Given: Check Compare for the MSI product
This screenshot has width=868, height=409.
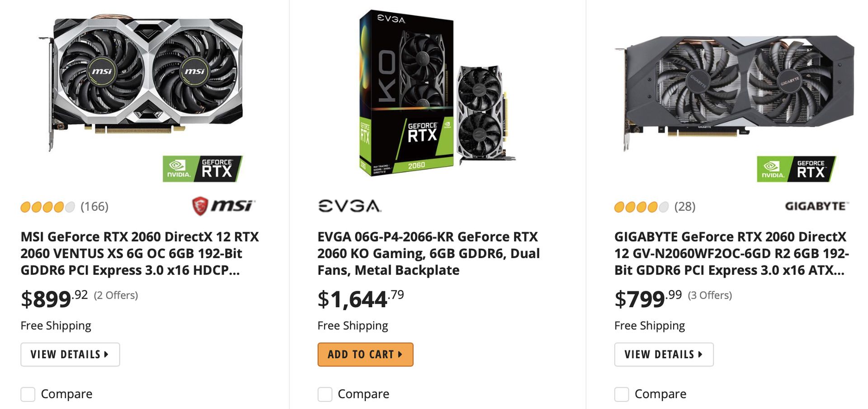Looking at the screenshot, I should point(28,394).
